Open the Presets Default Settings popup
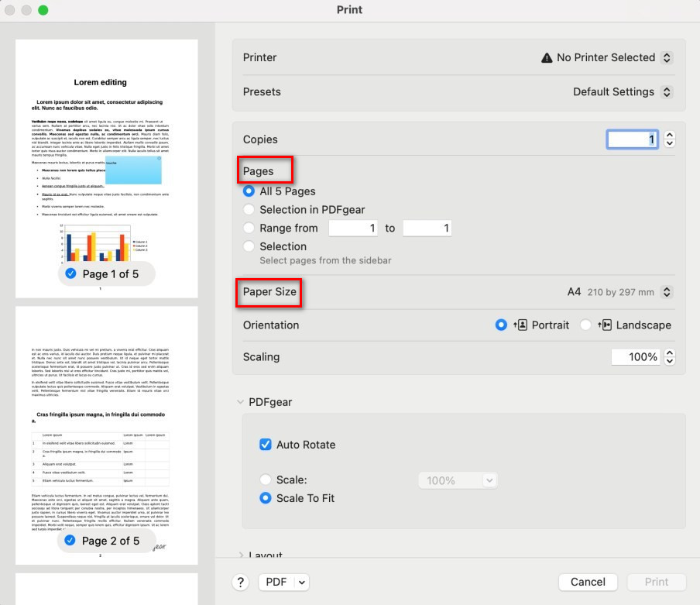 coord(667,92)
